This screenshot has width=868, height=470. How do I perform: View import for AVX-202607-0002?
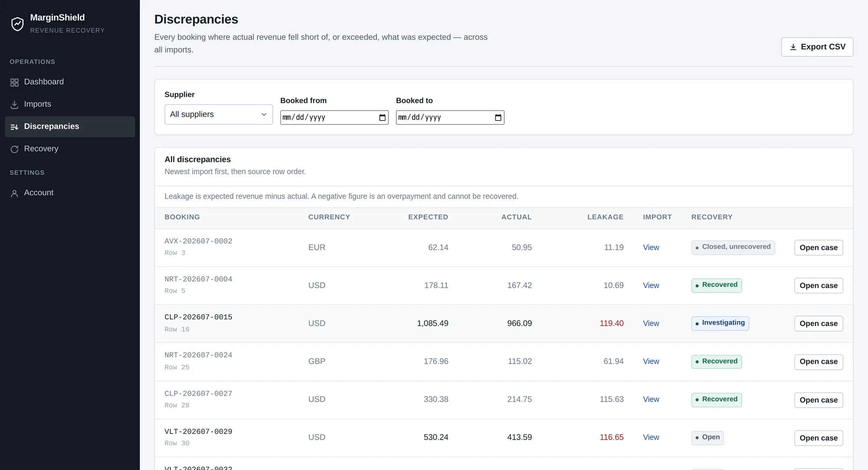pos(651,247)
